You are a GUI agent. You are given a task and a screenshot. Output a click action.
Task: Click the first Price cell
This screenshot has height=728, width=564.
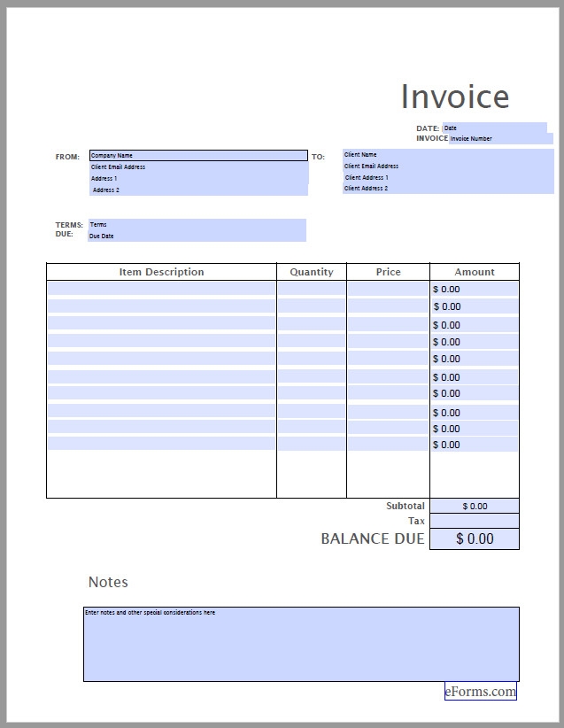(388, 289)
